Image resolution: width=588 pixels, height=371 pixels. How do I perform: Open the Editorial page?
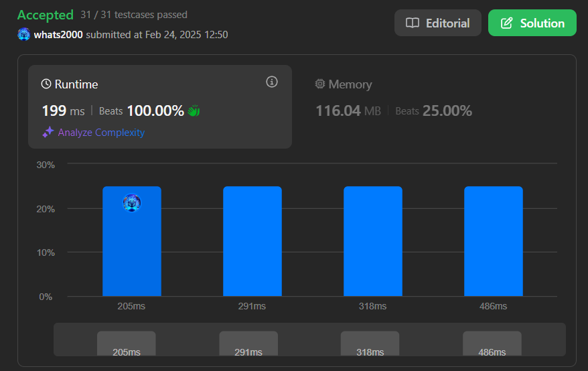(437, 23)
